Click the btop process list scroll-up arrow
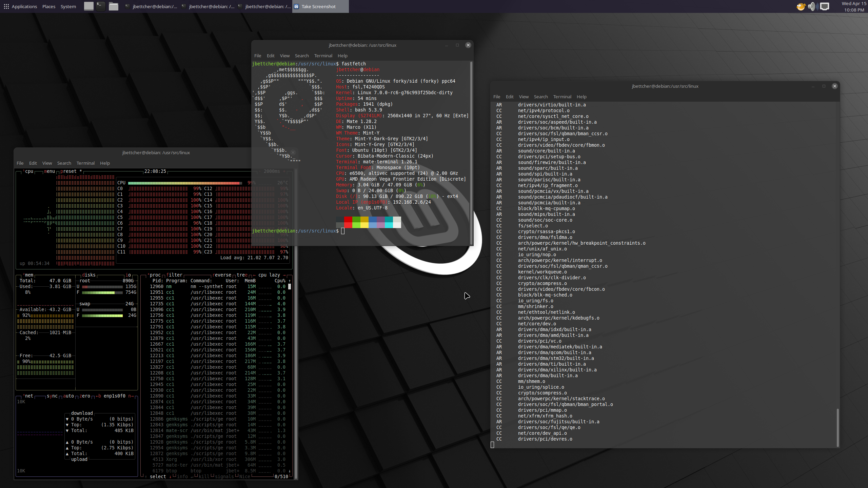This screenshot has width=868, height=488. click(290, 281)
